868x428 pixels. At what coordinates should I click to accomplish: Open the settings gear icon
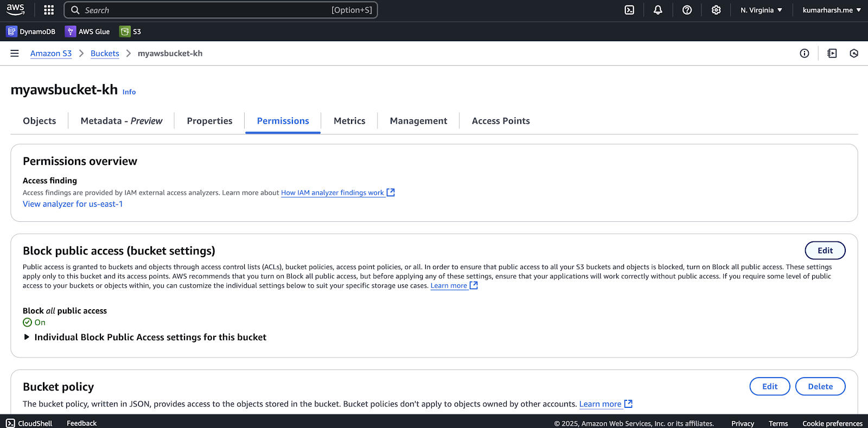tap(716, 10)
